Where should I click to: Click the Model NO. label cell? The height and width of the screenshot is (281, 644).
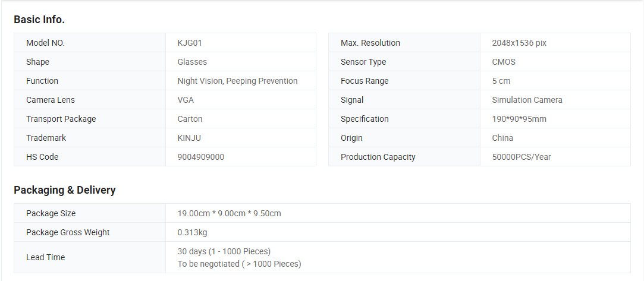coord(45,43)
